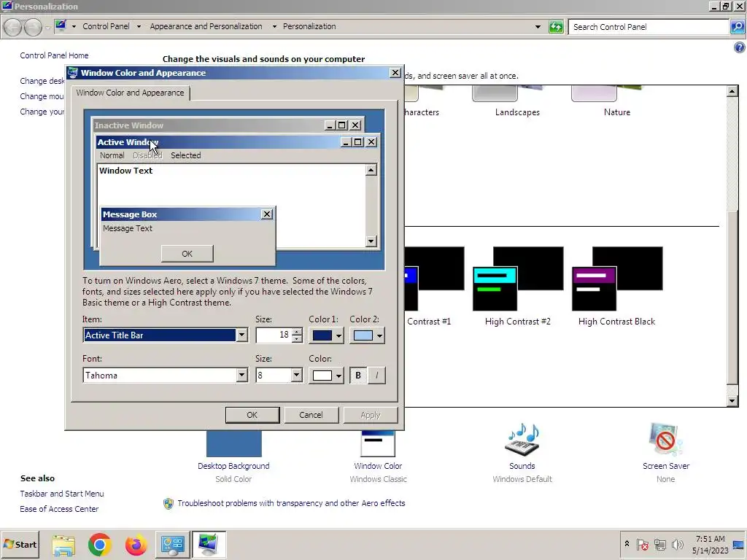This screenshot has width=747, height=560.
Task: Expand the Control Panel breadcrumb arrow
Action: click(139, 27)
